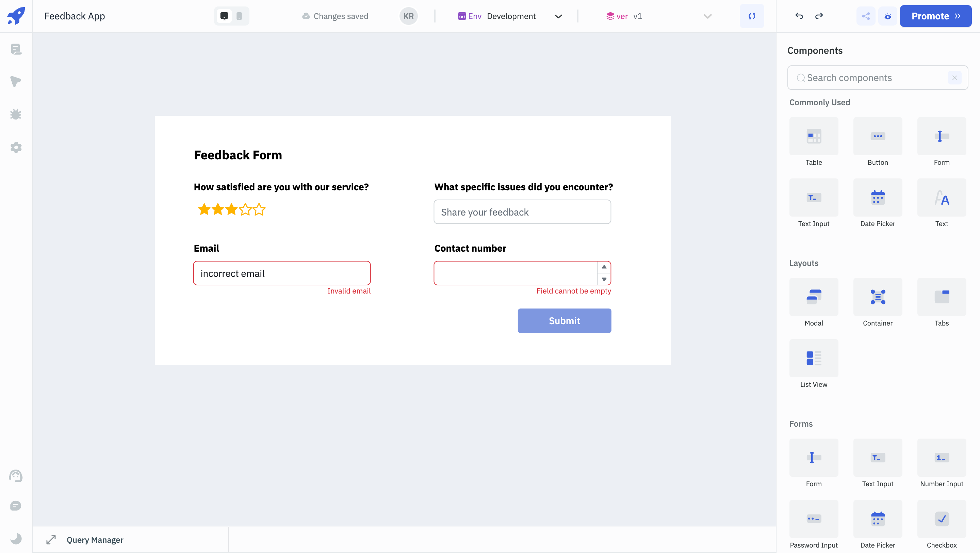Toggle the mobile preview mode
This screenshot has height=553, width=980.
pyautogui.click(x=240, y=16)
